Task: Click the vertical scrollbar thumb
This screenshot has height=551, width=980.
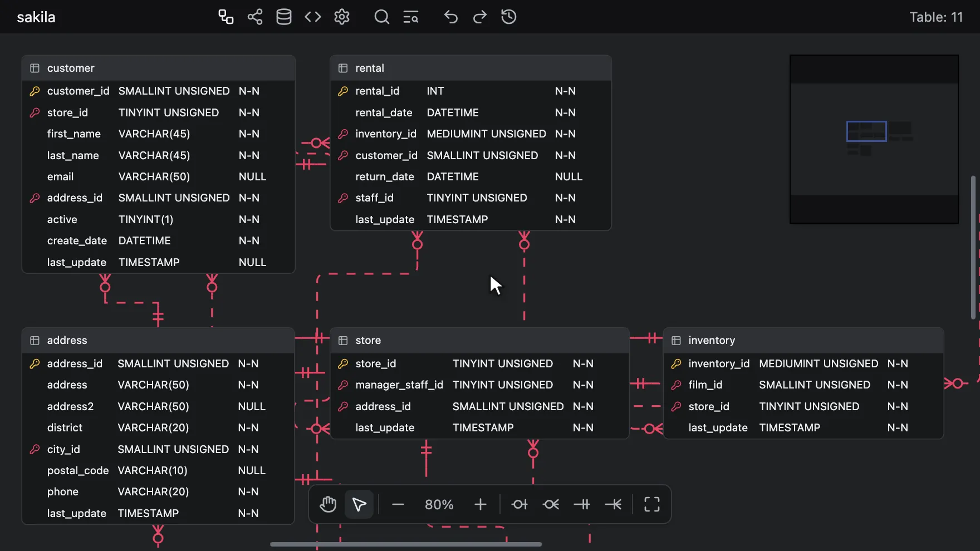Action: click(973, 248)
